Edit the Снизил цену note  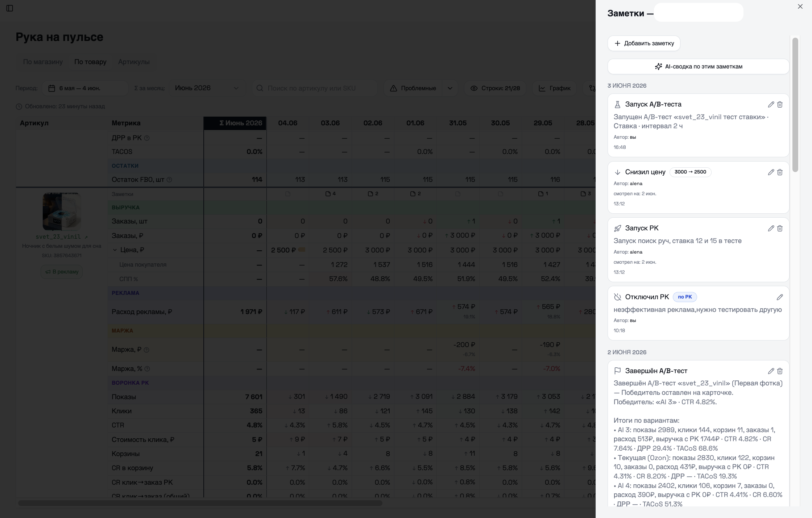point(771,172)
